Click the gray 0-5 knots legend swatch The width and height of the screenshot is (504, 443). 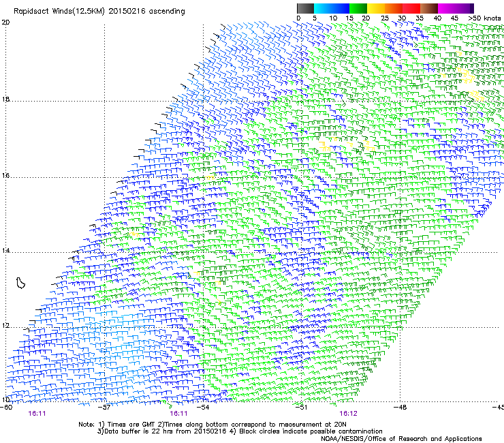coord(305,8)
